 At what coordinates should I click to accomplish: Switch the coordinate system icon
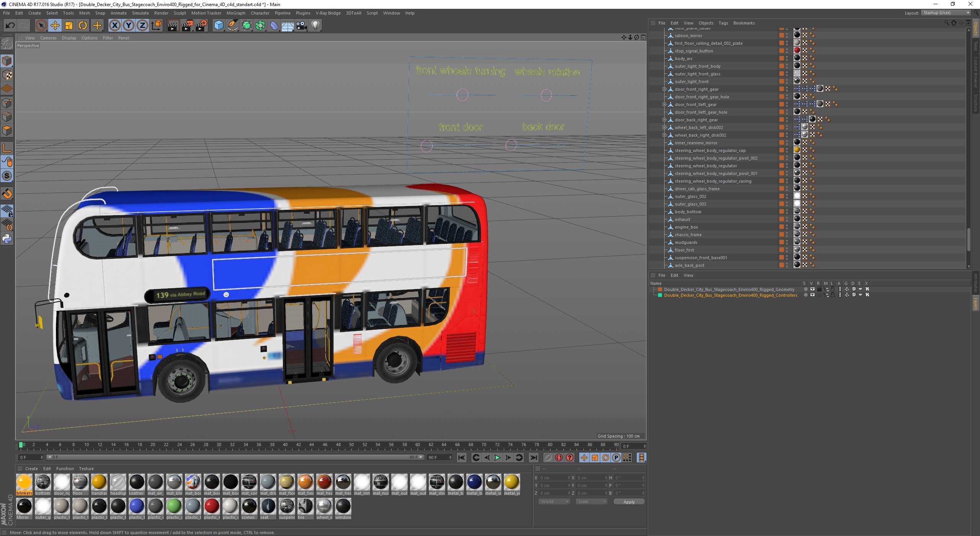[156, 25]
